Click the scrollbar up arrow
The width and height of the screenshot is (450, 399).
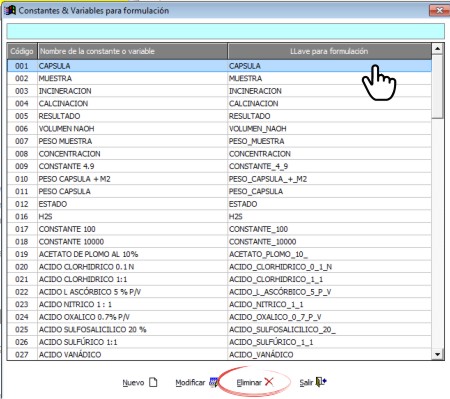pyautogui.click(x=437, y=49)
